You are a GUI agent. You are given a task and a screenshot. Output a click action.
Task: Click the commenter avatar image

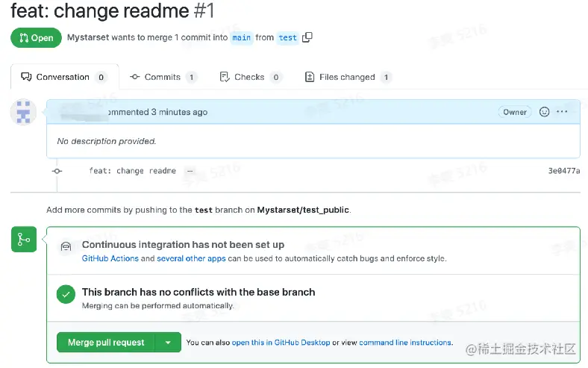[x=23, y=112]
